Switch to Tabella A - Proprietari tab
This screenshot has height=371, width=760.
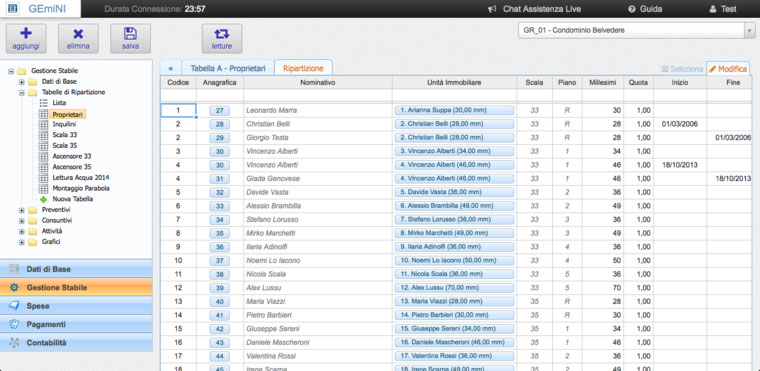coord(228,68)
